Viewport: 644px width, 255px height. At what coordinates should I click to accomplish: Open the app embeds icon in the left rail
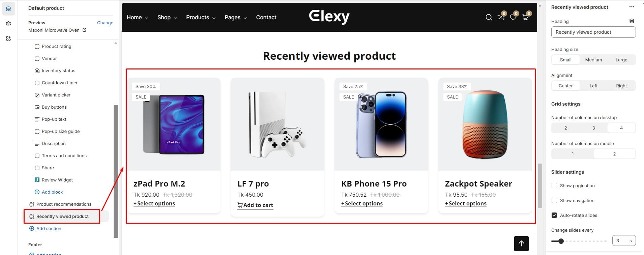pyautogui.click(x=8, y=38)
